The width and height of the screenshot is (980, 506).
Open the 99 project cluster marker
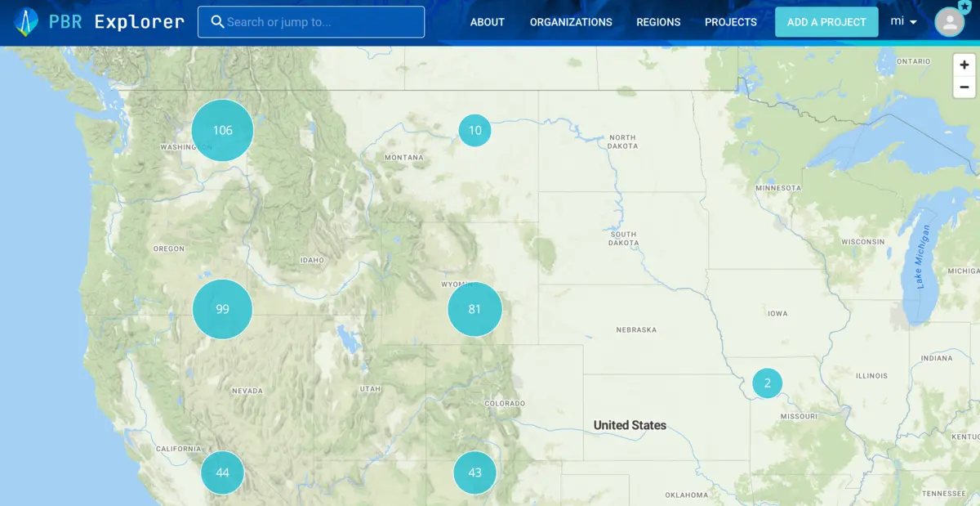click(222, 309)
